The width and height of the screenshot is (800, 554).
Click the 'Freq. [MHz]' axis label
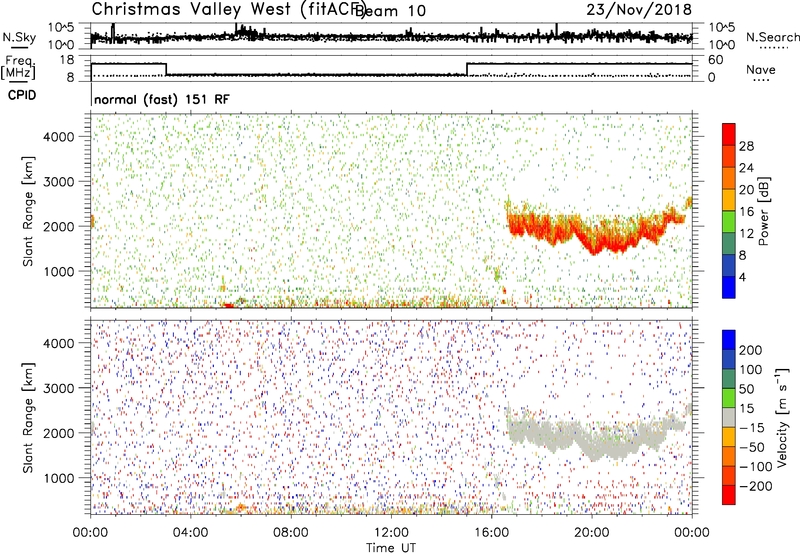click(x=18, y=68)
